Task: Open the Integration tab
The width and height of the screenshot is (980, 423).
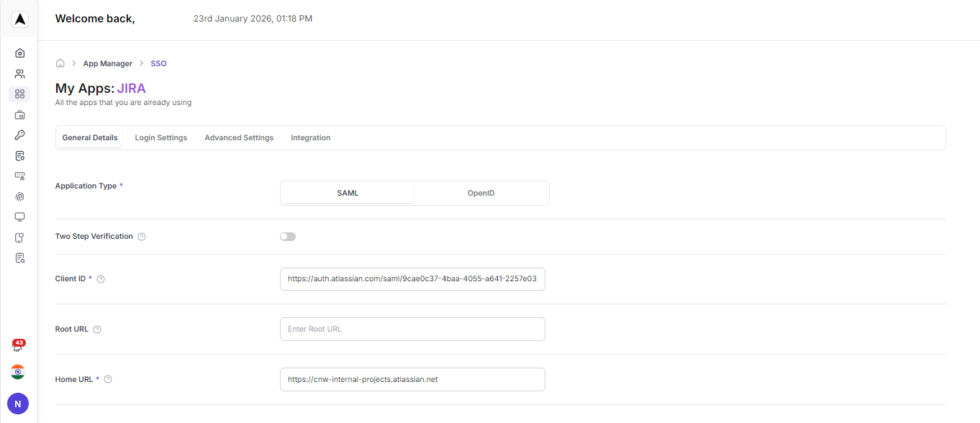Action: pos(310,137)
